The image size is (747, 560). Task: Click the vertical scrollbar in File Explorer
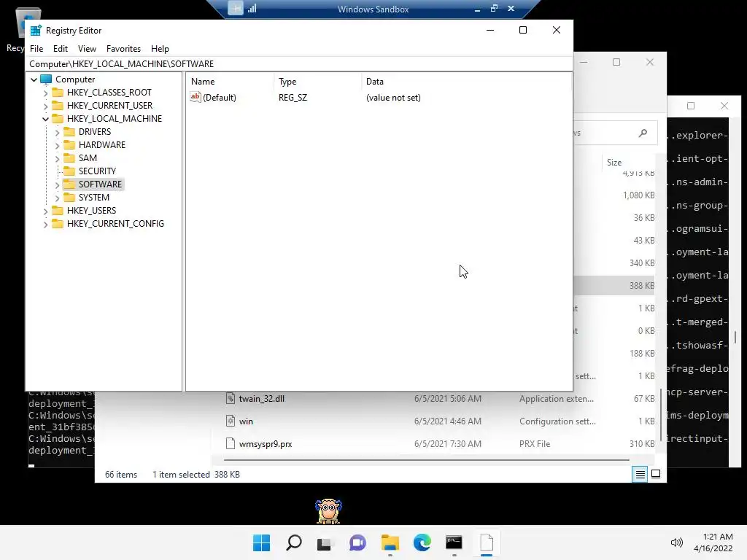(x=661, y=415)
